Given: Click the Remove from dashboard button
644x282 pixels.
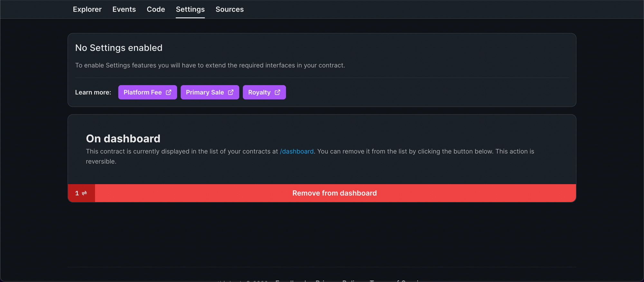Looking at the screenshot, I should tap(336, 193).
